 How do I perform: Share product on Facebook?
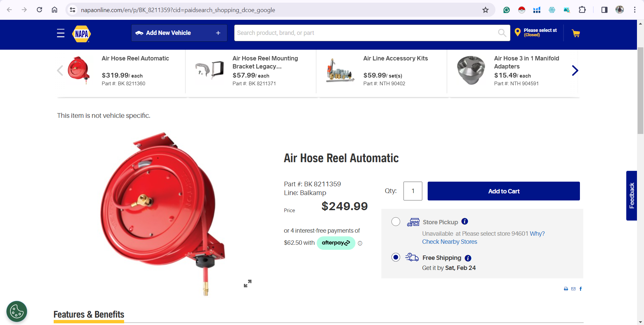click(x=581, y=289)
